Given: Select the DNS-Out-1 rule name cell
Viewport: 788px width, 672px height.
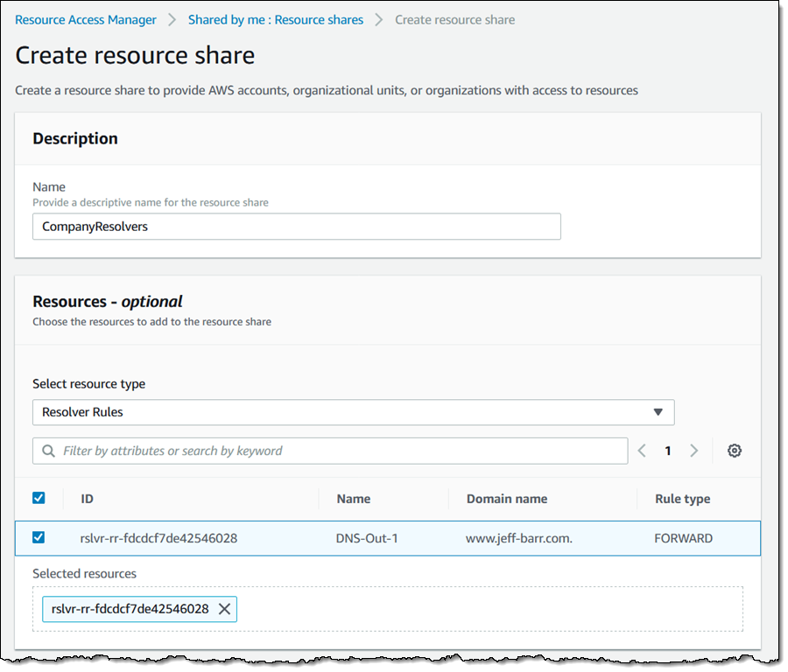Looking at the screenshot, I should point(366,538).
